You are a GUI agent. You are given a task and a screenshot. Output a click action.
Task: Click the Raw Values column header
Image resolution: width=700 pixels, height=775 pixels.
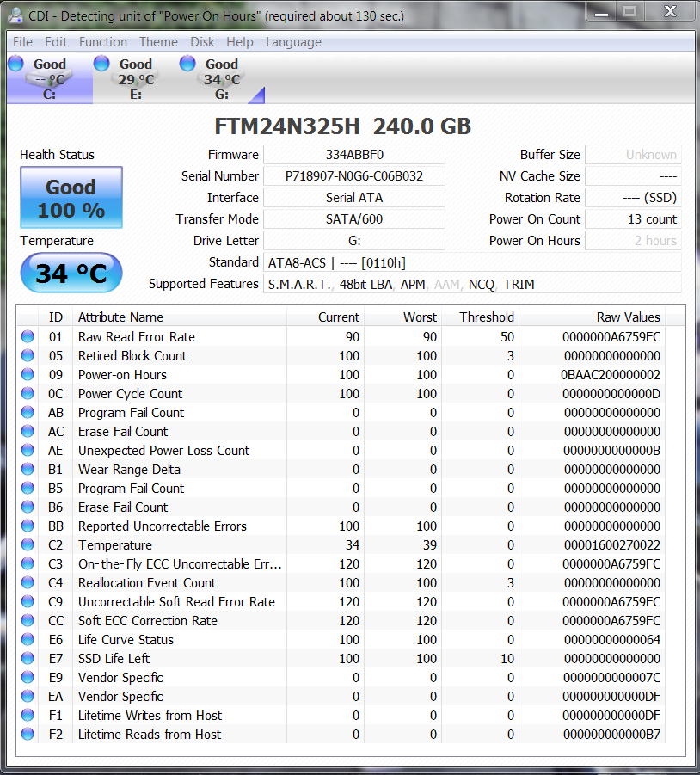coord(628,317)
